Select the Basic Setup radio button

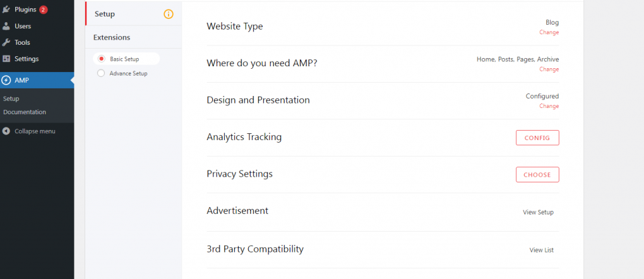(101, 59)
